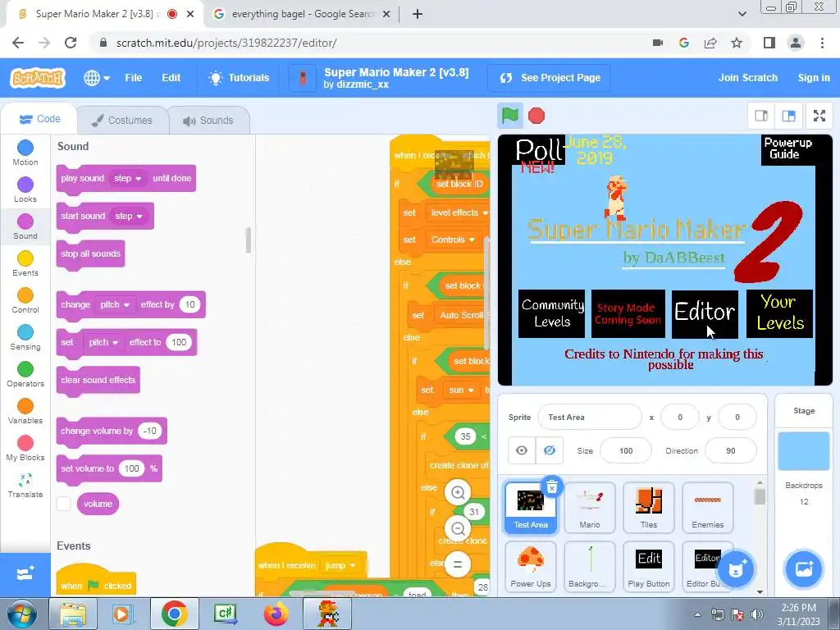Viewport: 840px width, 630px height.
Task: Select the Stage backdrop thumbnail
Action: point(804,452)
